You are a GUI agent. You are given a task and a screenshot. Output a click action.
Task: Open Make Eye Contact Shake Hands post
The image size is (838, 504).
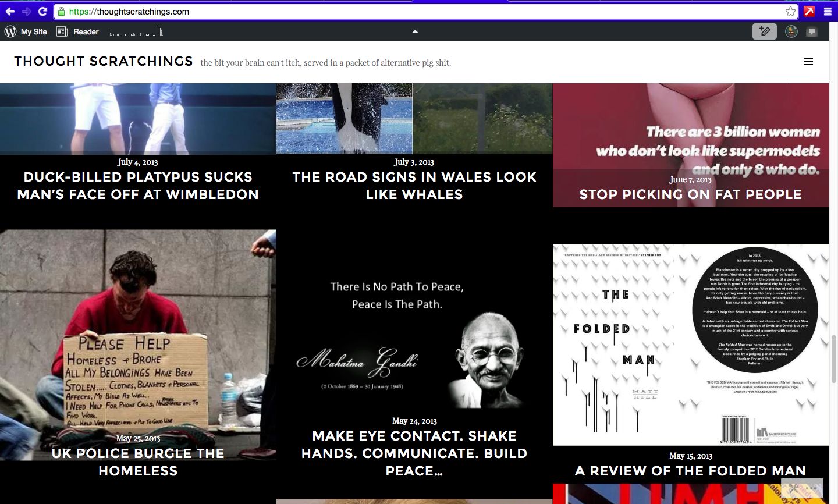click(414, 453)
